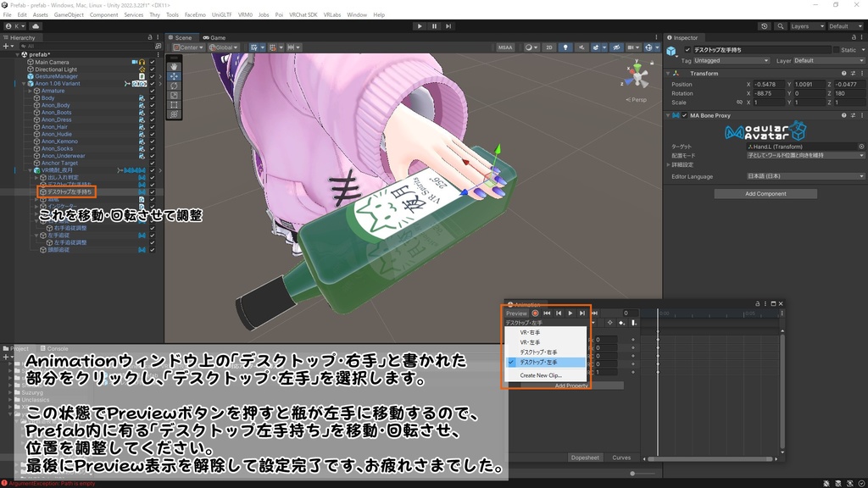Toggle the MA Bone Proxy enabled checkbox

685,115
